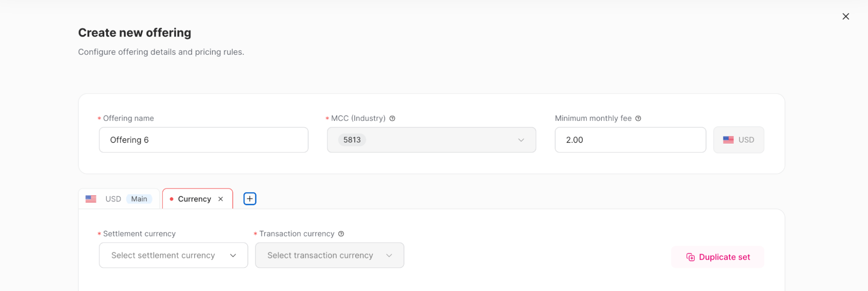Click the US flag beside USD fee currency
The height and width of the screenshot is (291, 868).
(728, 140)
